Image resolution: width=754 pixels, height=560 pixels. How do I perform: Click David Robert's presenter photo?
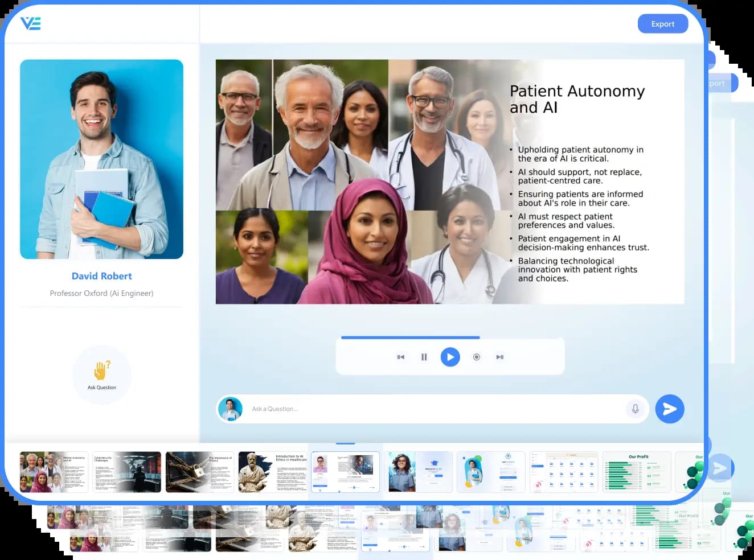101,159
